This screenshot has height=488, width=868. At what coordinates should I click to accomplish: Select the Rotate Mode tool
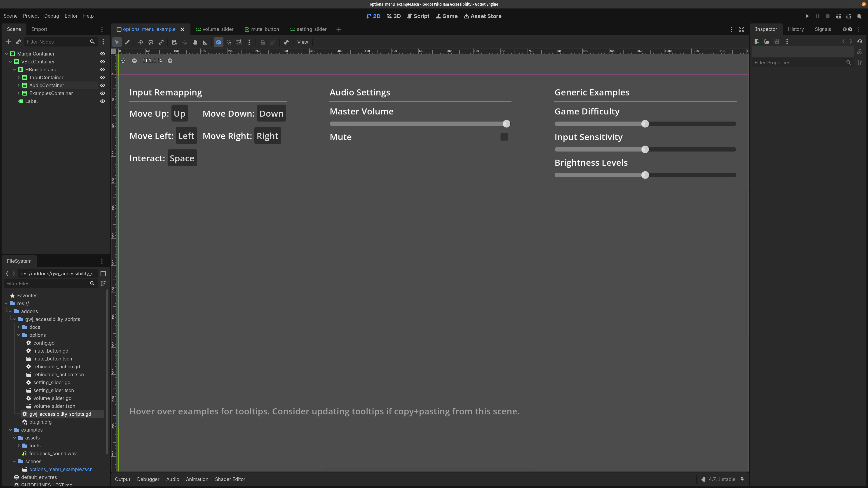tap(151, 42)
